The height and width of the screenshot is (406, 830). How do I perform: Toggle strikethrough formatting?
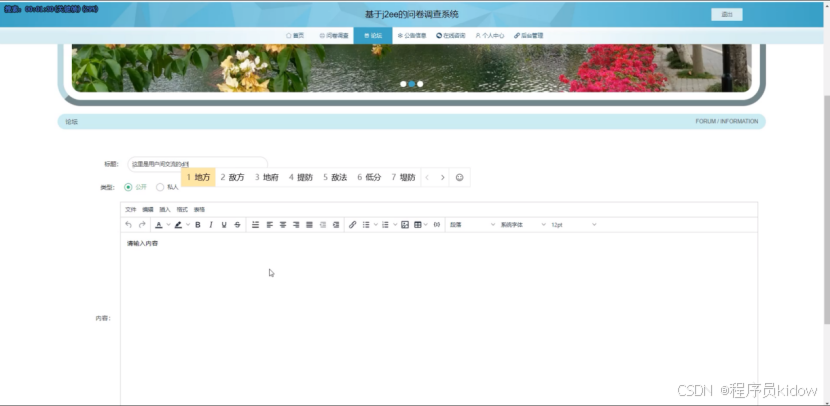click(x=237, y=225)
